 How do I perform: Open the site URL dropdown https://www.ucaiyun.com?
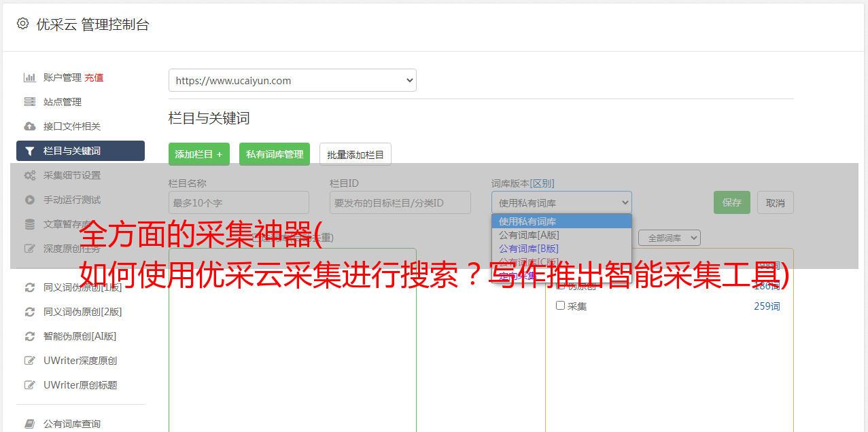292,80
